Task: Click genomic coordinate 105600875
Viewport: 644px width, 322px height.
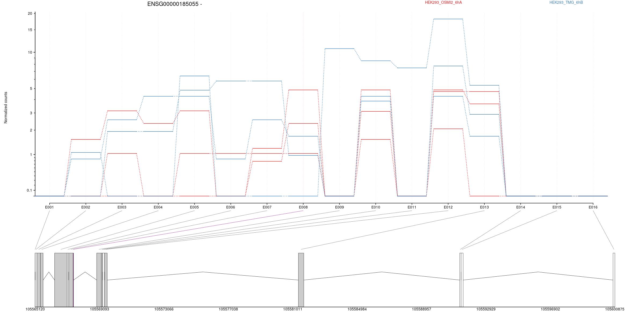Action: pos(615,309)
